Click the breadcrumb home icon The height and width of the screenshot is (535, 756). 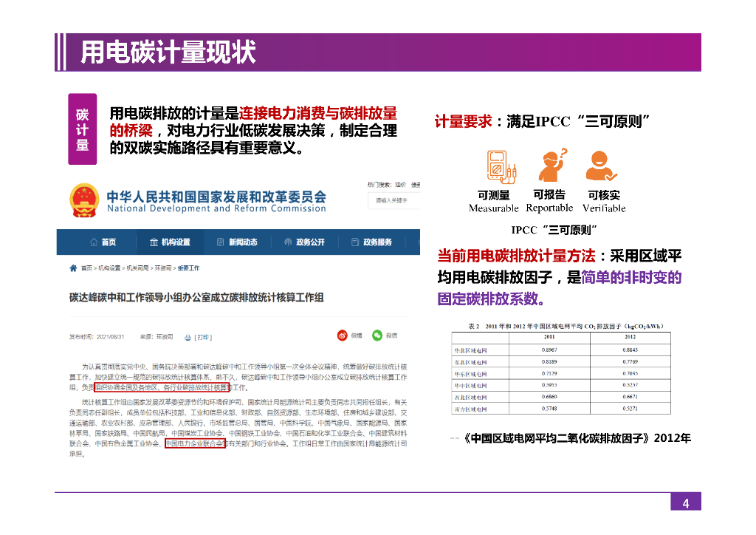tap(73, 267)
